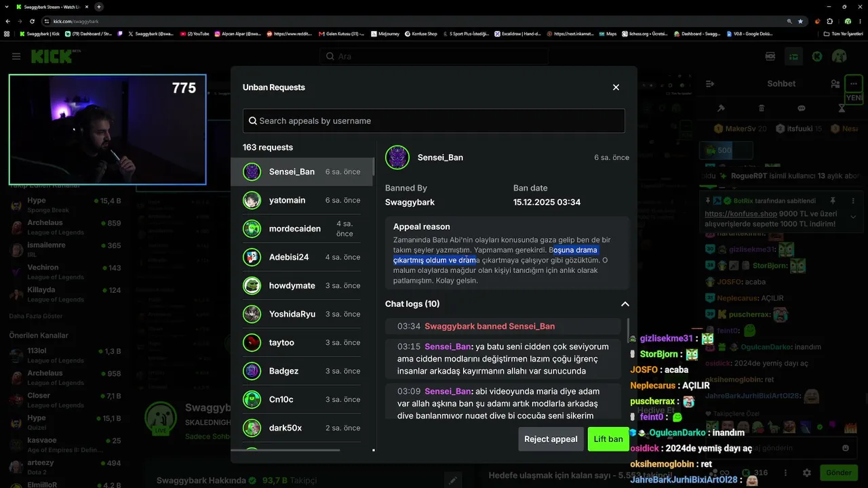Viewport: 868px width, 488px height.
Task: Open 113lol recommended channel
Action: click(x=65, y=355)
